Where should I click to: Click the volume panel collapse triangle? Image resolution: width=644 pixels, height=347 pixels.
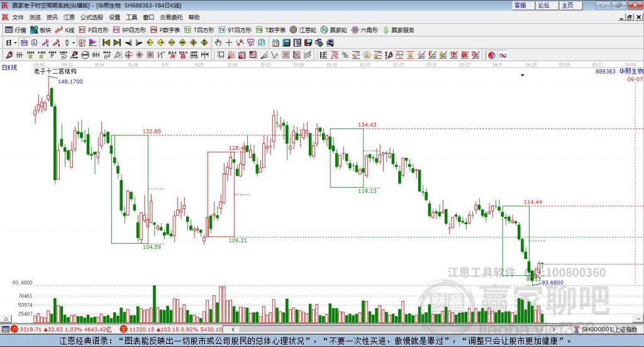(x=6, y=319)
